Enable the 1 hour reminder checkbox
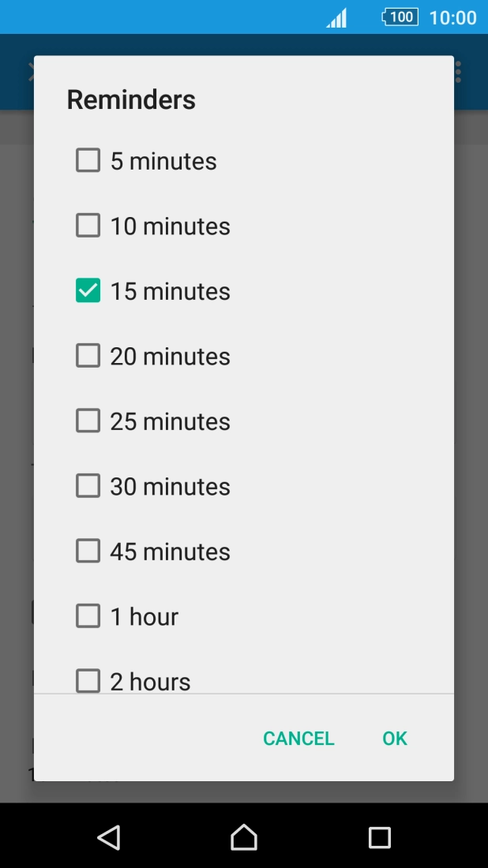 click(88, 616)
